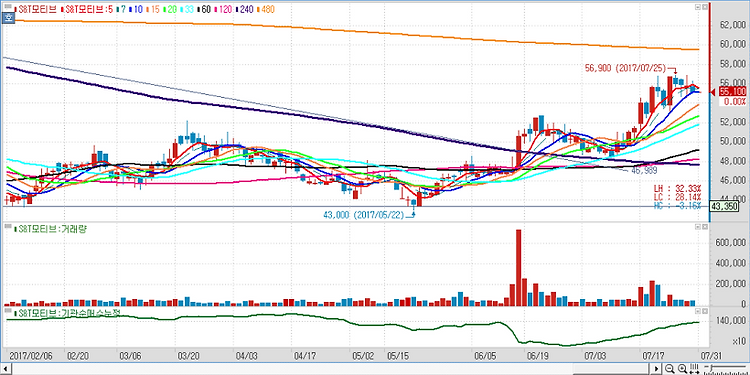Click the '03/20' date axis label

188,356
